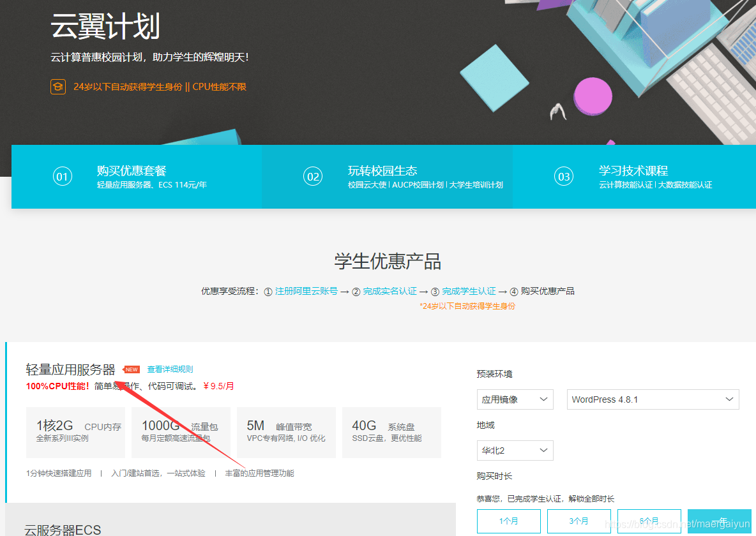Open the 完成学生认证 link
Viewport: 756px width, 536px height.
coord(469,291)
